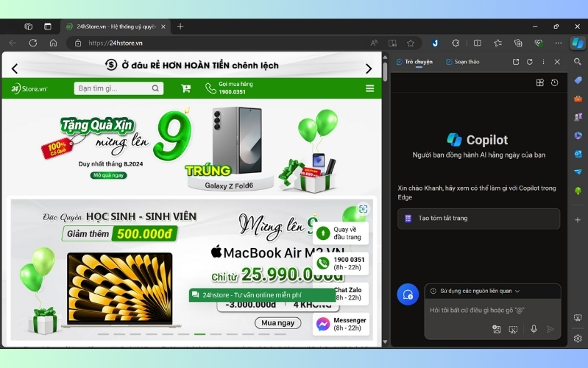
Task: Open Copilot pane more options
Action: (543, 62)
